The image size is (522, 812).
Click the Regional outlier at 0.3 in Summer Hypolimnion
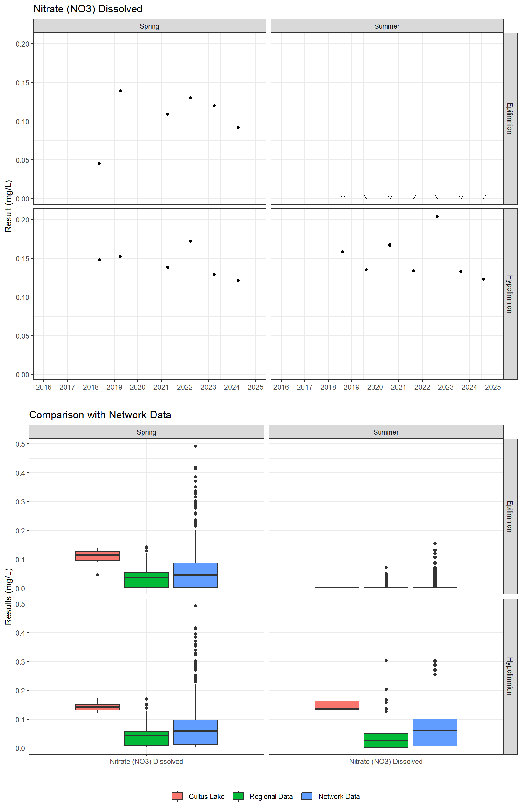pyautogui.click(x=386, y=661)
